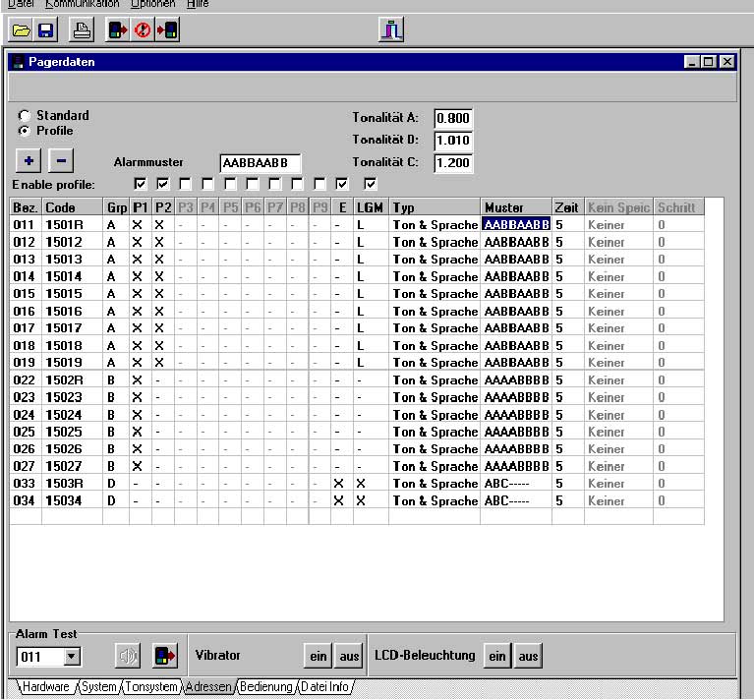754x700 pixels.
Task: Click the exit door icon in toolbar
Action: coord(391,30)
